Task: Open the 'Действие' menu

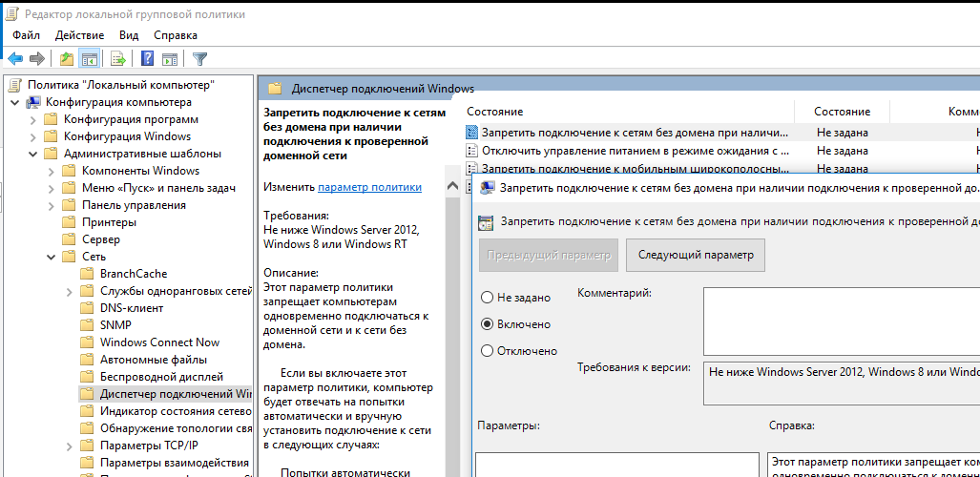Action: tap(79, 35)
